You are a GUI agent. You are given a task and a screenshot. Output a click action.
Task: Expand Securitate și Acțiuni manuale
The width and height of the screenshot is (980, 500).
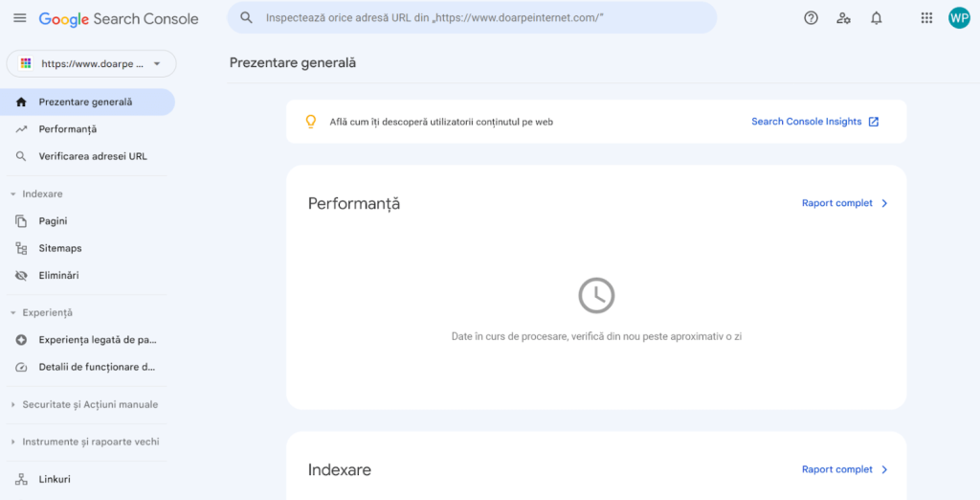click(84, 404)
